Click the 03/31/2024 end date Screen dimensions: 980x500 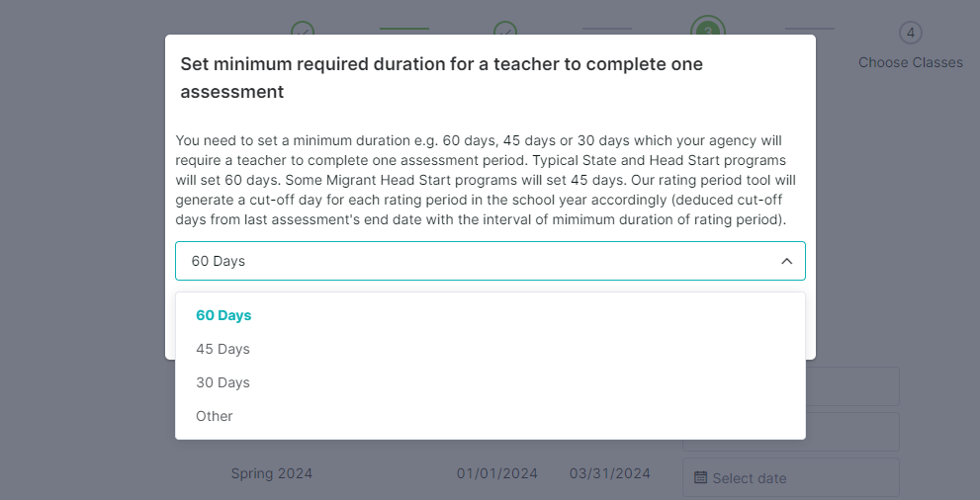[x=609, y=473]
